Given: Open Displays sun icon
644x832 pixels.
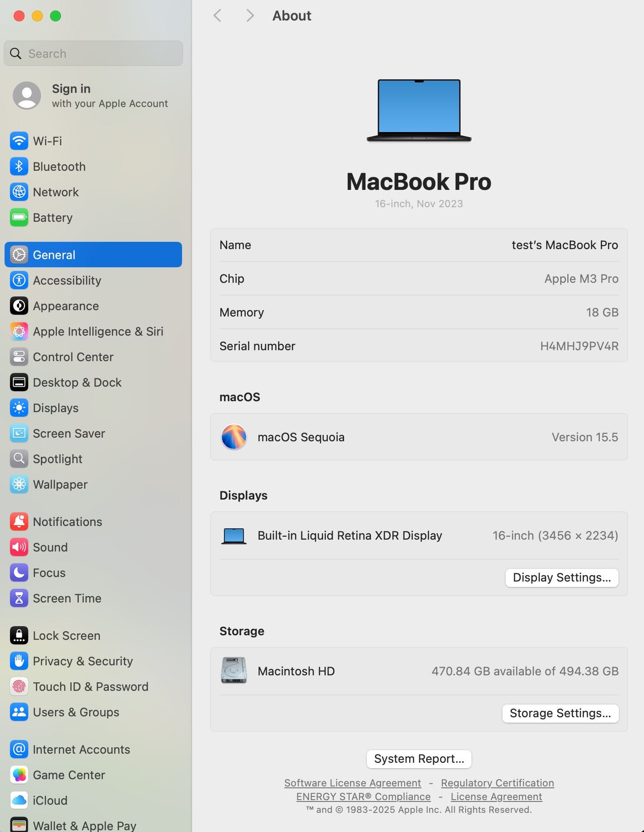Looking at the screenshot, I should click(19, 408).
